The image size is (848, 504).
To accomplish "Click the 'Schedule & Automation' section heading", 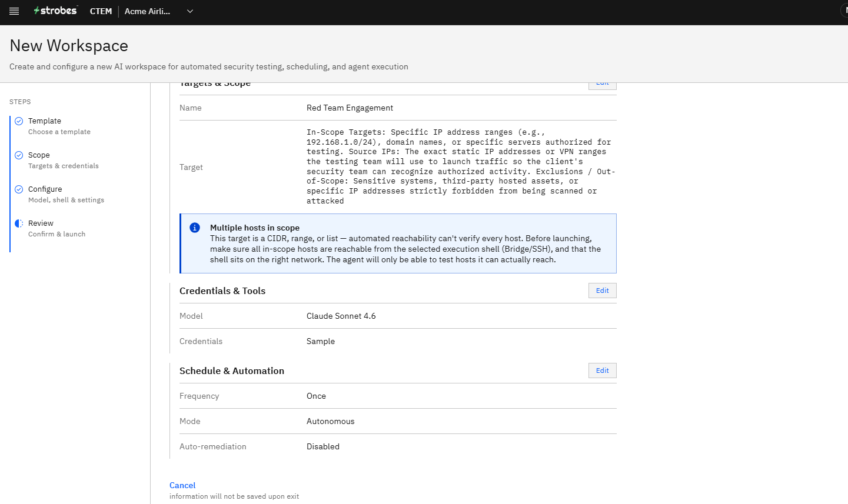I will 232,371.
